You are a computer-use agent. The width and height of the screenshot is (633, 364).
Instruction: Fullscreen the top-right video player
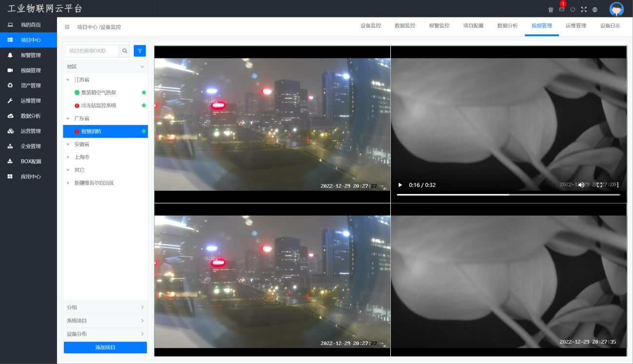click(599, 185)
